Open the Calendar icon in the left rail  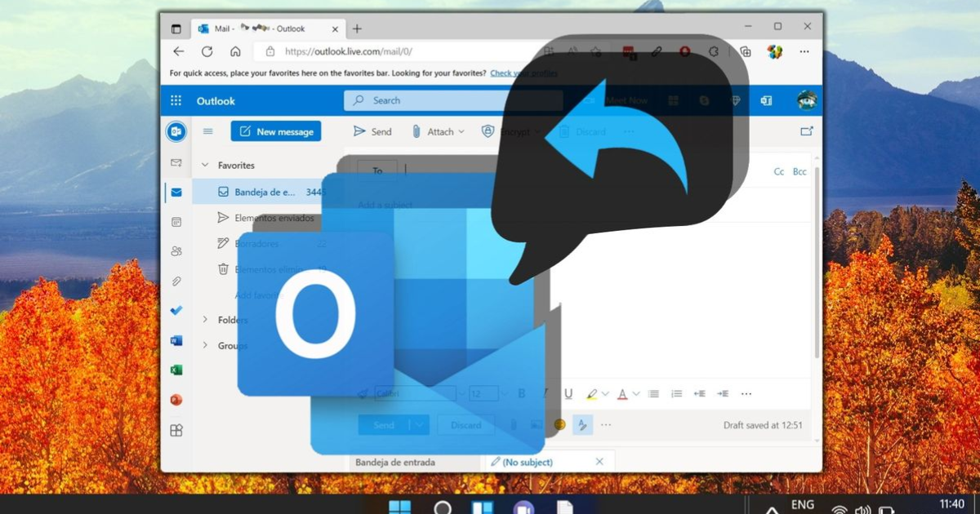point(176,221)
